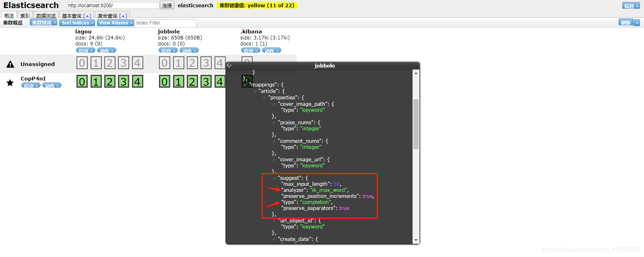Select jobbole unassigned shard 2
Image resolution: width=644 pixels, height=257 pixels.
[192, 63]
